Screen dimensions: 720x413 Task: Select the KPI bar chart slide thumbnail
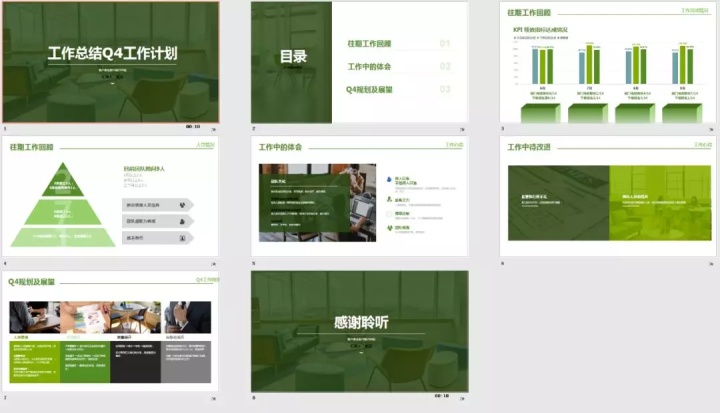click(x=608, y=62)
